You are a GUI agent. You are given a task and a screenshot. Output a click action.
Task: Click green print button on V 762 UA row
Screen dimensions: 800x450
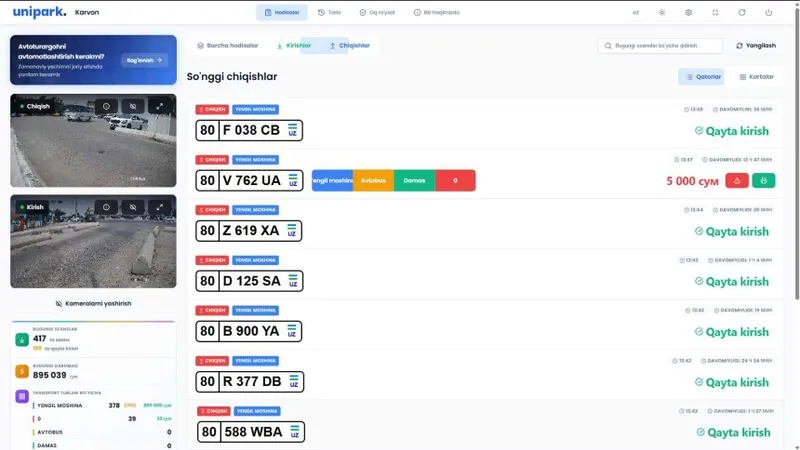click(x=763, y=181)
